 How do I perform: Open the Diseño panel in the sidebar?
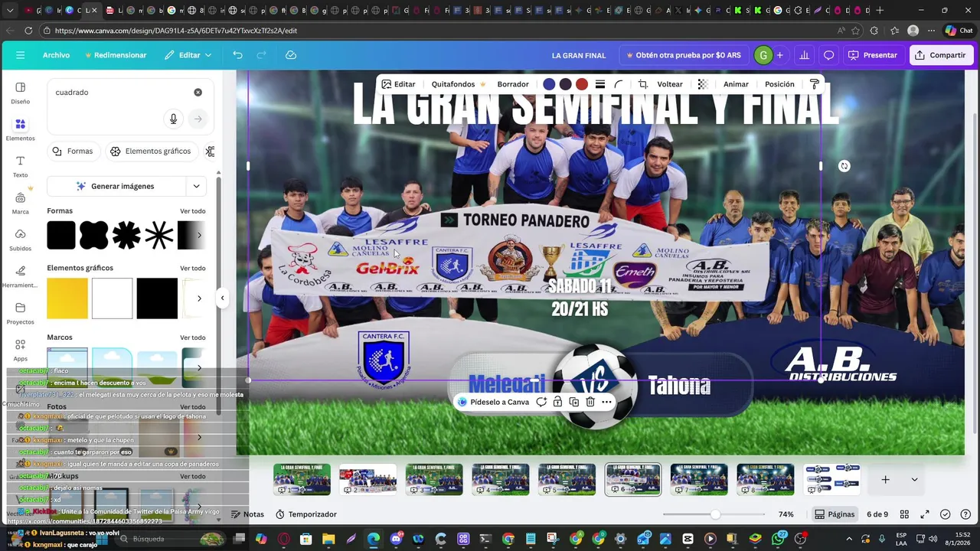(20, 93)
